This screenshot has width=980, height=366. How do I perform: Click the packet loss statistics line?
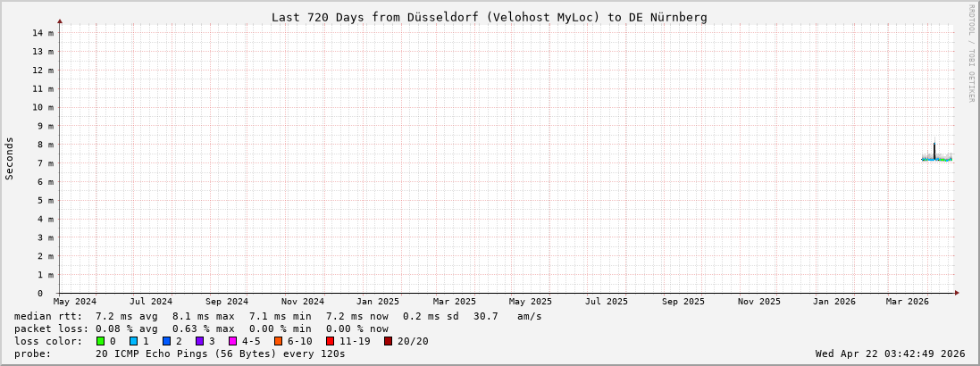click(x=201, y=329)
